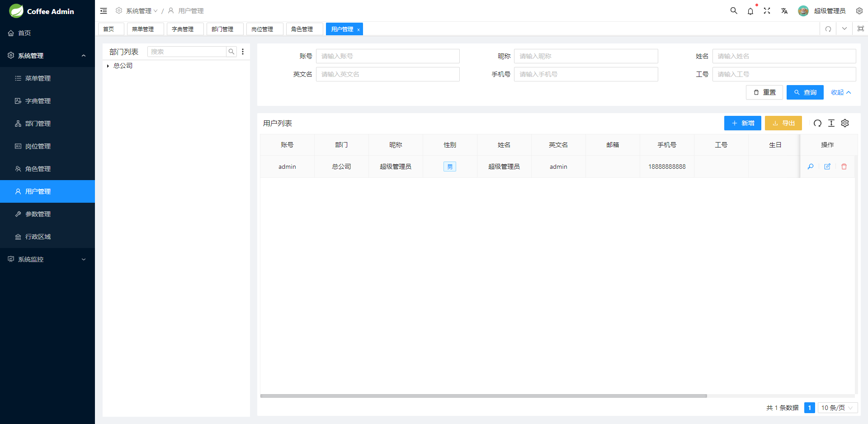868x424 pixels.
Task: Toggle fullscreen mode icon in header
Action: (767, 11)
